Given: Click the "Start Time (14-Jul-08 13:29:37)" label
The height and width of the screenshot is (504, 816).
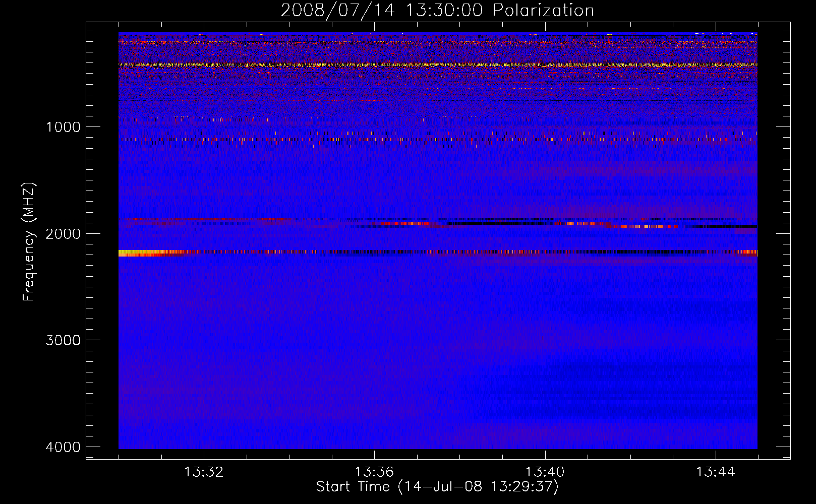Looking at the screenshot, I should coord(437,487).
